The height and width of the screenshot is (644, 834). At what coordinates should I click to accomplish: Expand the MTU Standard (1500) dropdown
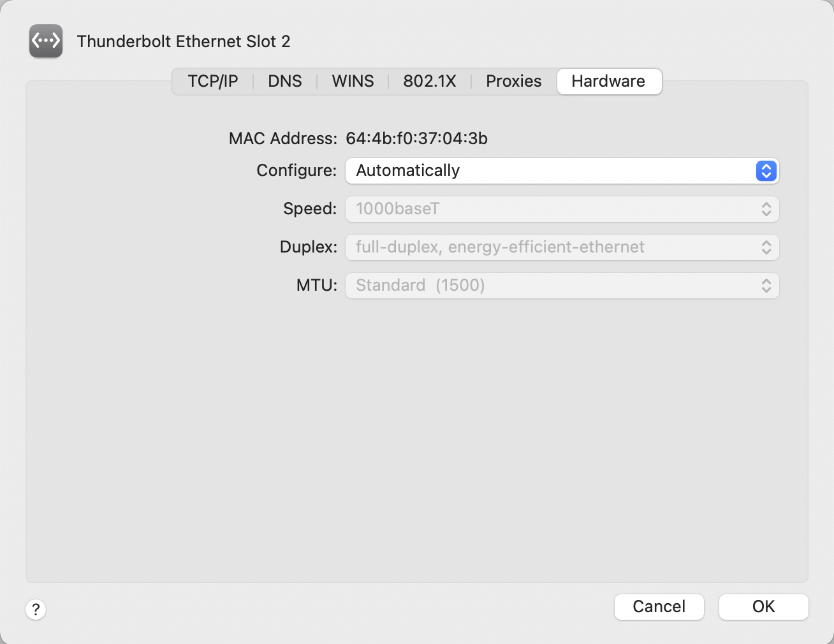click(562, 286)
